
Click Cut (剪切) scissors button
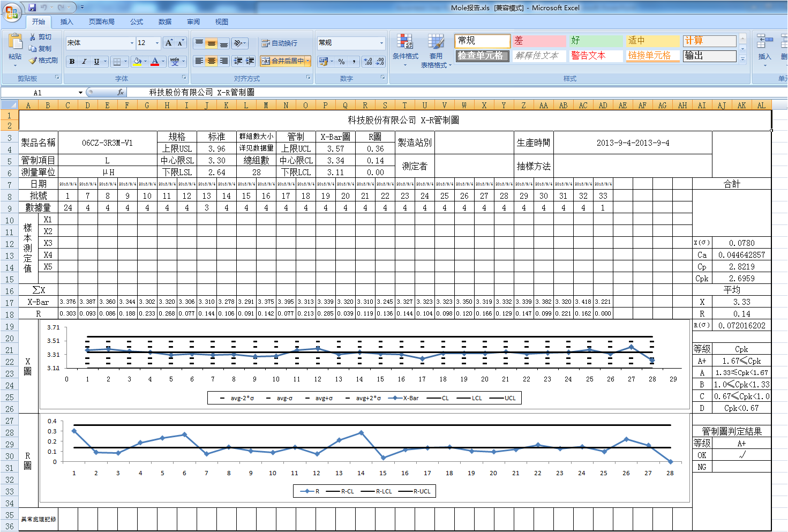pos(41,37)
